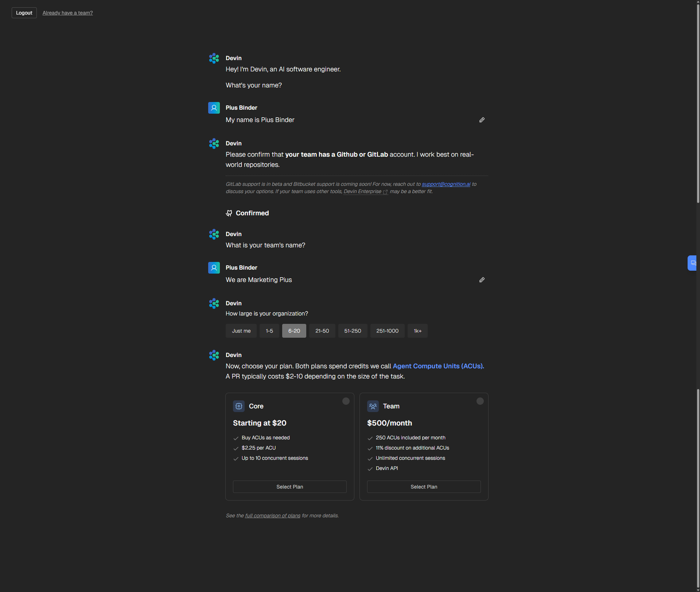The height and width of the screenshot is (592, 700).
Task: Open the full comparison of plans link
Action: coord(273,516)
